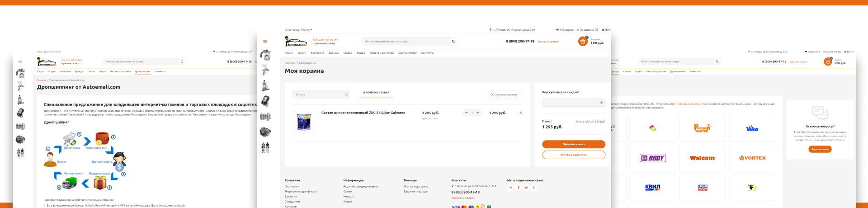Screen dimensions: 868x208
Task: Remove the ZRC ES item with red X
Action: click(521, 113)
